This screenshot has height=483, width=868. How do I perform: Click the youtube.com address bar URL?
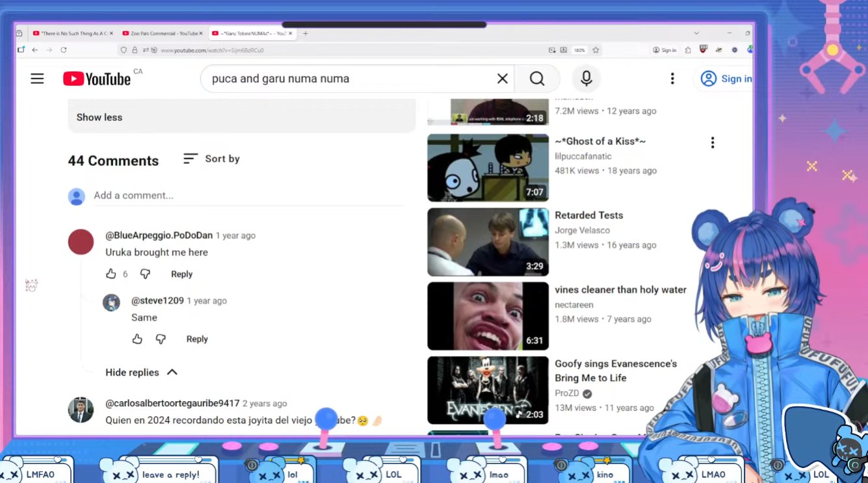[213, 50]
